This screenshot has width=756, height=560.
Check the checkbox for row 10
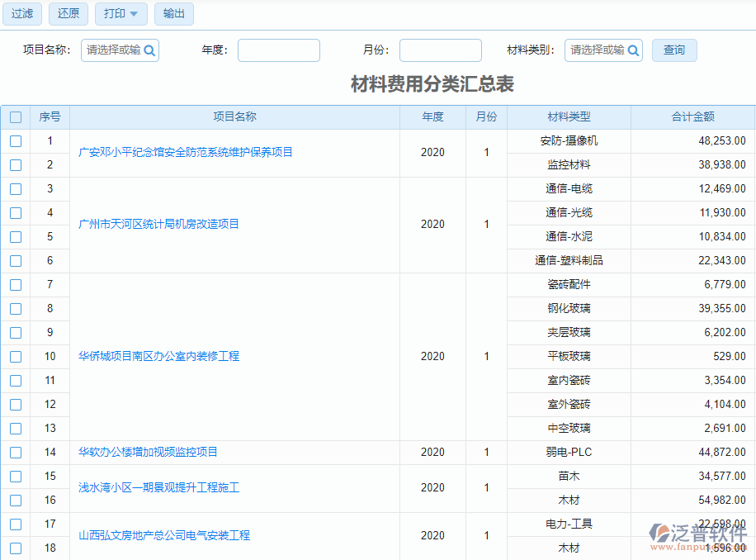pyautogui.click(x=15, y=357)
